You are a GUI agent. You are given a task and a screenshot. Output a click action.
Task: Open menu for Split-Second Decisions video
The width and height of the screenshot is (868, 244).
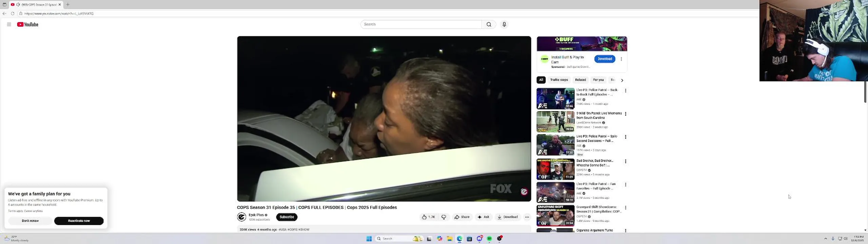point(626,137)
